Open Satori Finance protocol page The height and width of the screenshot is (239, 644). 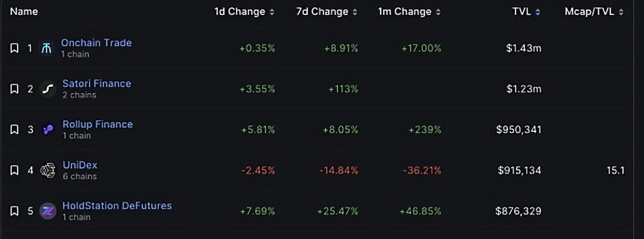pos(97,84)
